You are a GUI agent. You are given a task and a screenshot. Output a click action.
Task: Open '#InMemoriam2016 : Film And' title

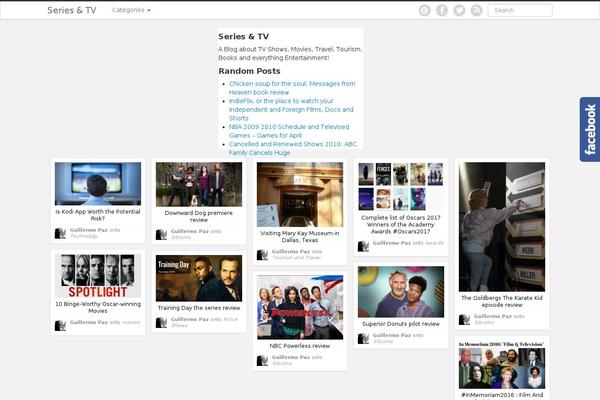(x=502, y=395)
